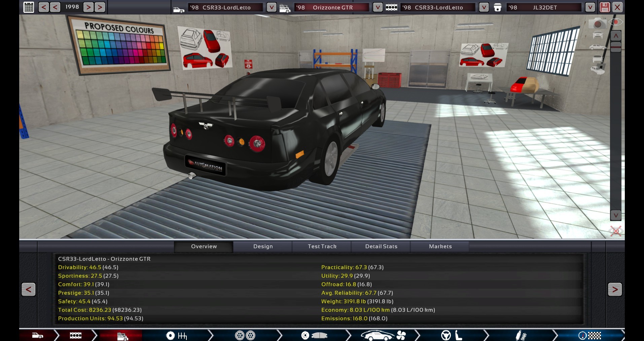Switch to side view car icon

pyautogui.click(x=598, y=47)
